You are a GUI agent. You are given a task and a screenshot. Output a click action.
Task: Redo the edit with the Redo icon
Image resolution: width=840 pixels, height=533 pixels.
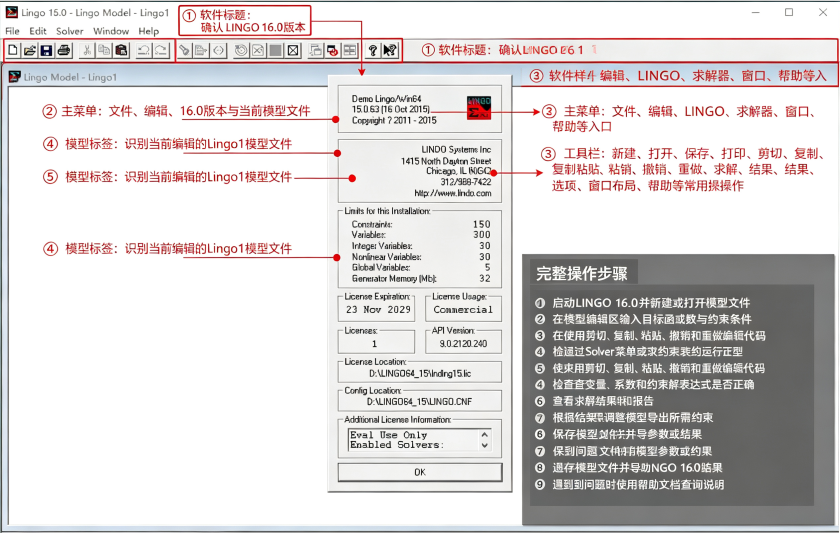(x=161, y=50)
